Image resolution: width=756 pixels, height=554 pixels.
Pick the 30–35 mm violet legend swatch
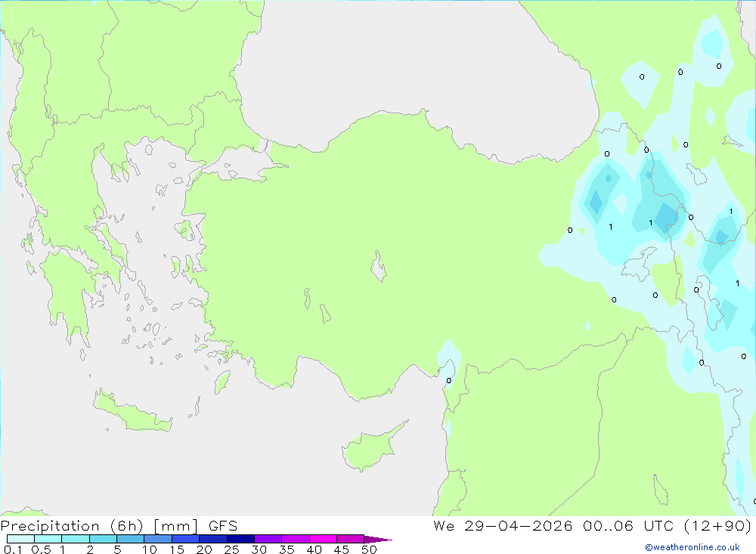click(x=268, y=539)
